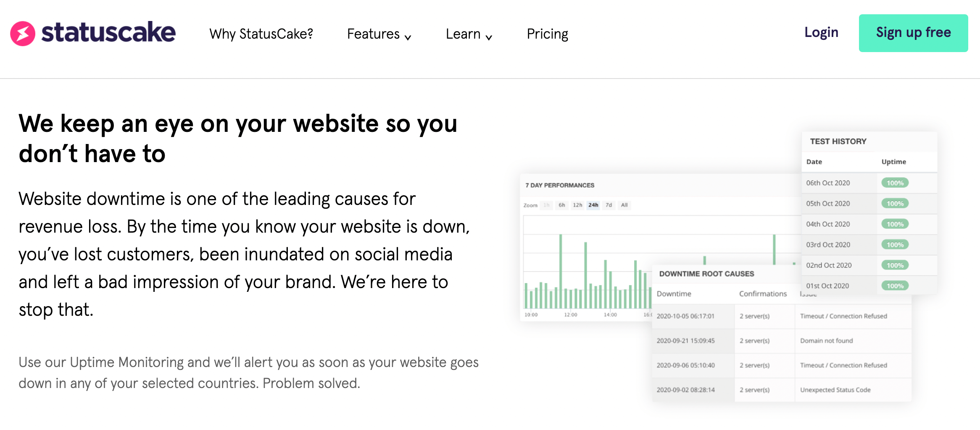The width and height of the screenshot is (980, 430).
Task: Click the 100% badge for 06th Oct 2020
Action: [x=895, y=183]
